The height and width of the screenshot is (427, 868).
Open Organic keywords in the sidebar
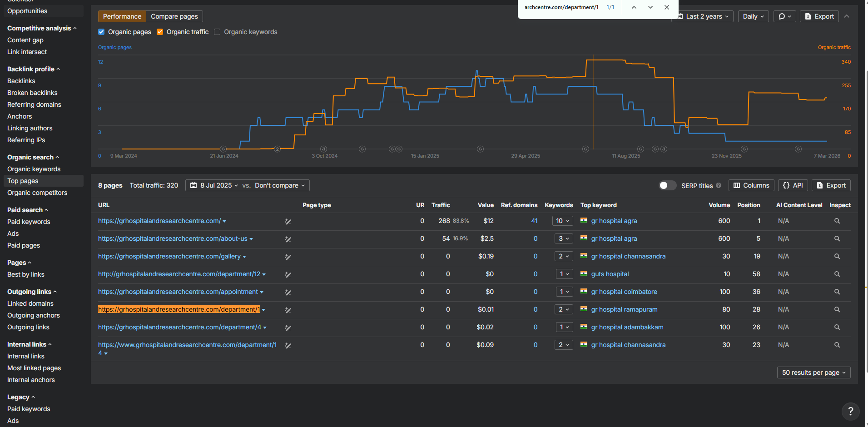34,169
